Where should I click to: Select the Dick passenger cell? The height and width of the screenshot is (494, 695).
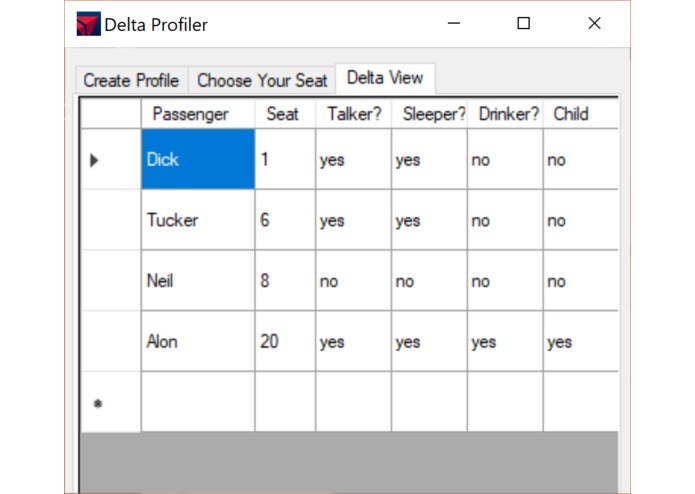click(x=198, y=159)
